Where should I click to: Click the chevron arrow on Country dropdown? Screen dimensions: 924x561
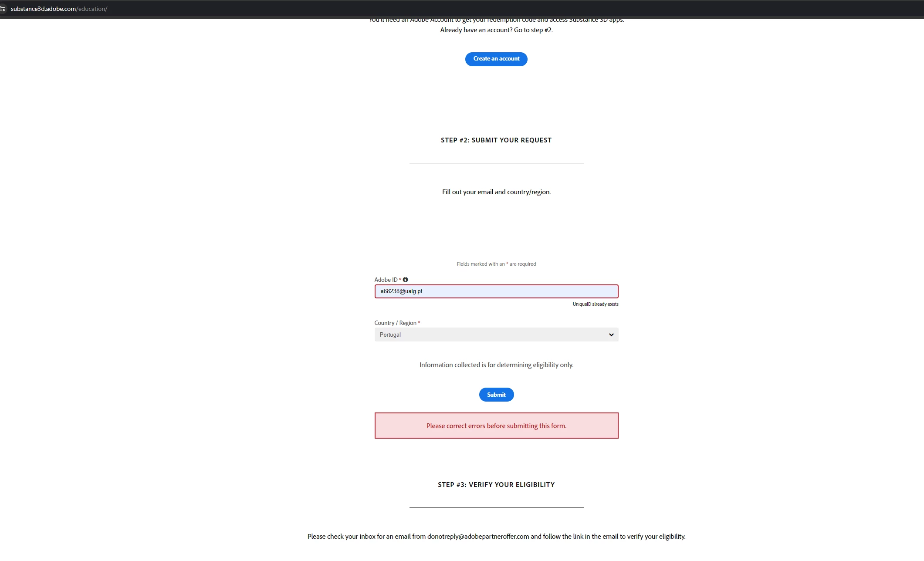pyautogui.click(x=611, y=335)
